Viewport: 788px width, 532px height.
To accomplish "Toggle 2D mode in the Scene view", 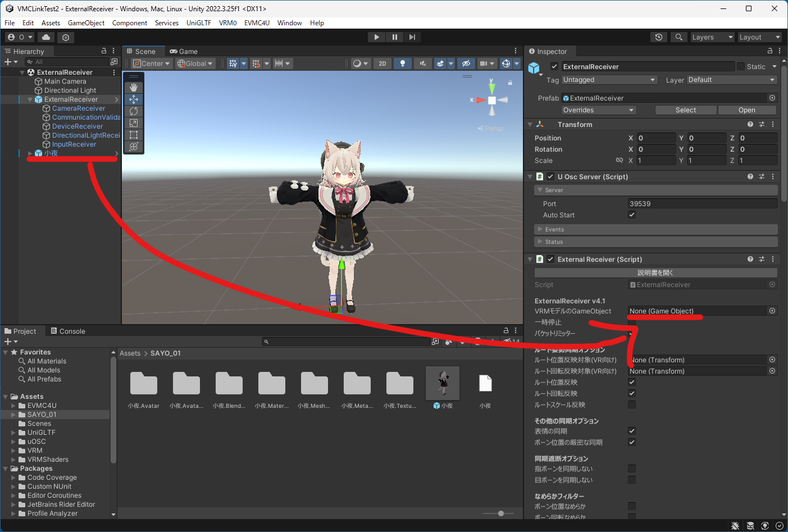I will coord(382,63).
